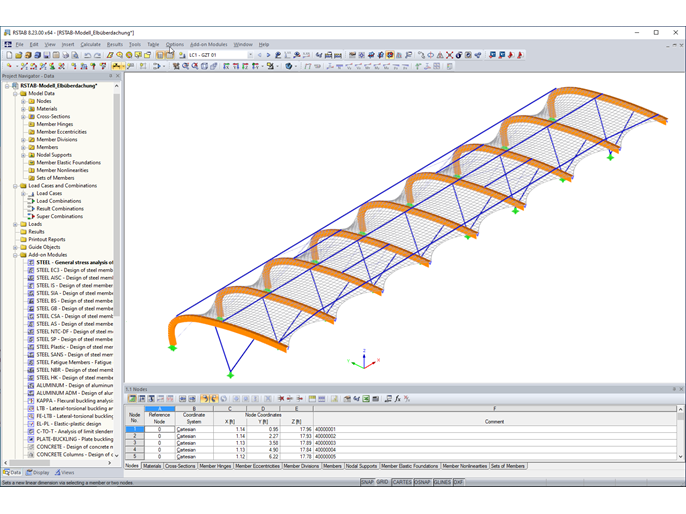Select STEEL EC3 add-on module
The height and width of the screenshot is (514, 686).
pos(74,270)
